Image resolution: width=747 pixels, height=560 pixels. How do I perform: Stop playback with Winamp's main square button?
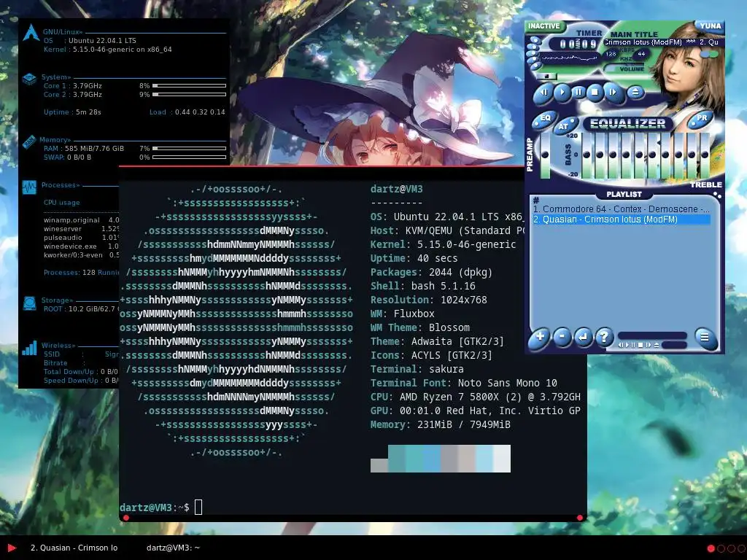pyautogui.click(x=595, y=92)
